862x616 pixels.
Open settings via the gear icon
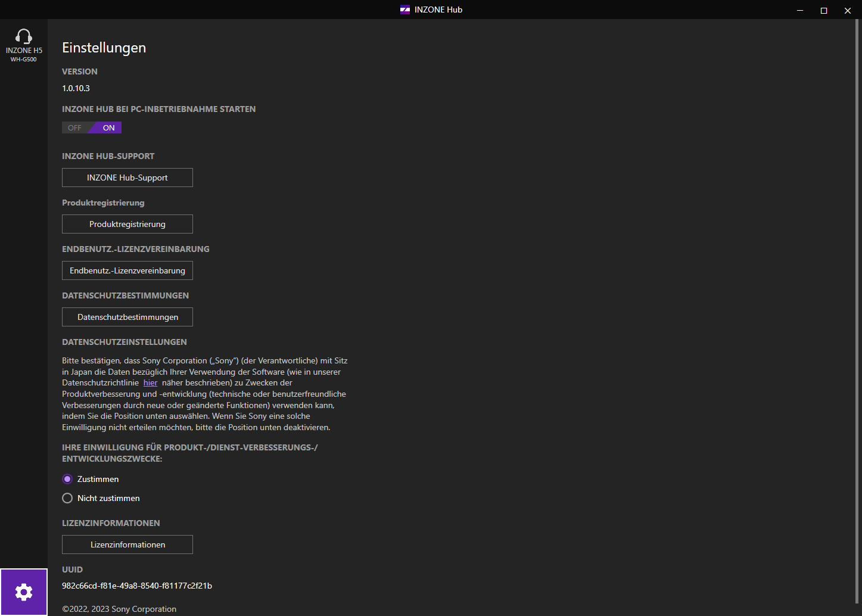[24, 592]
